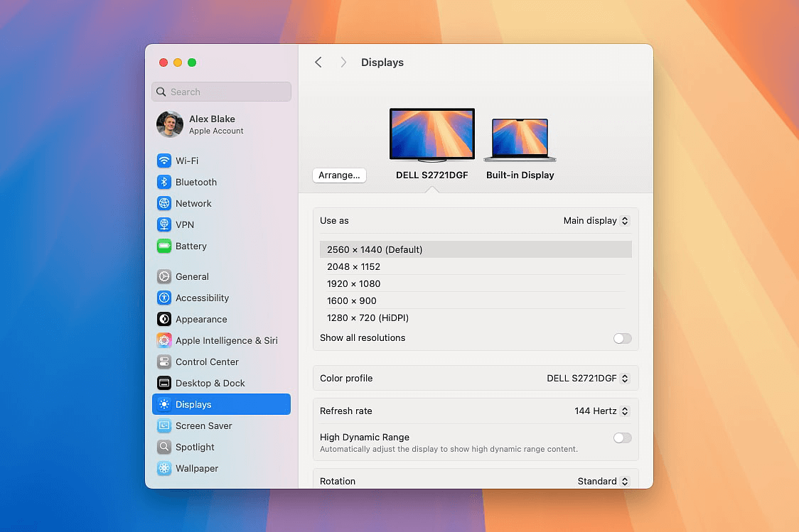
Task: Click the Arrange... button
Action: pos(339,175)
